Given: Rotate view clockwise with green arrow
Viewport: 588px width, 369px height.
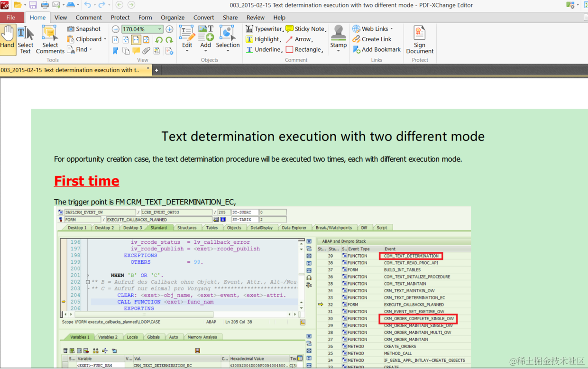Looking at the screenshot, I should click(169, 40).
